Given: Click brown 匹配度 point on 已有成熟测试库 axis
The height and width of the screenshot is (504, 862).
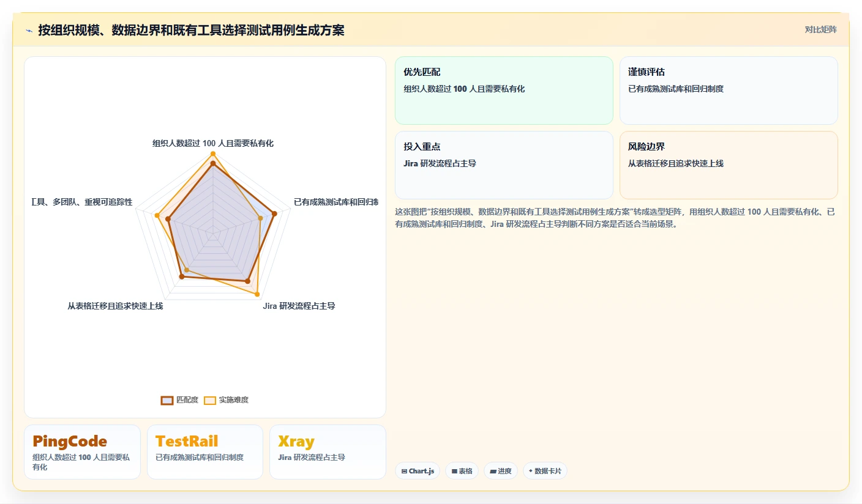Looking at the screenshot, I should click(x=274, y=213).
